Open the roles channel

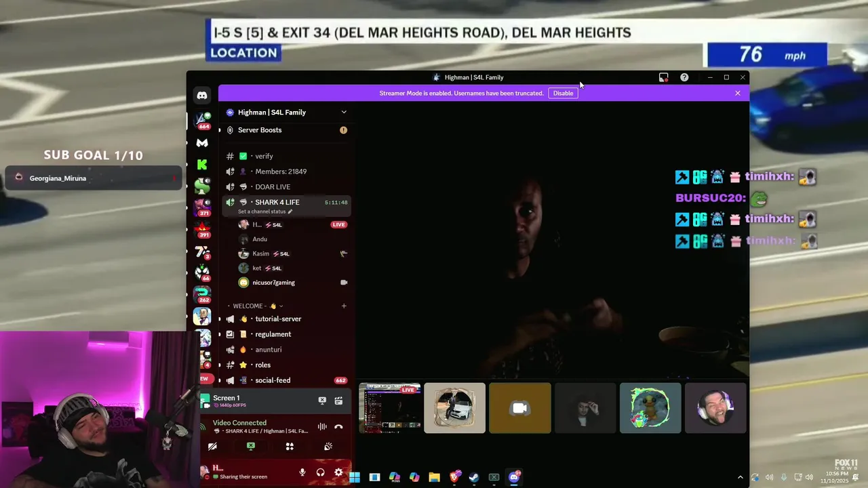tap(286, 365)
